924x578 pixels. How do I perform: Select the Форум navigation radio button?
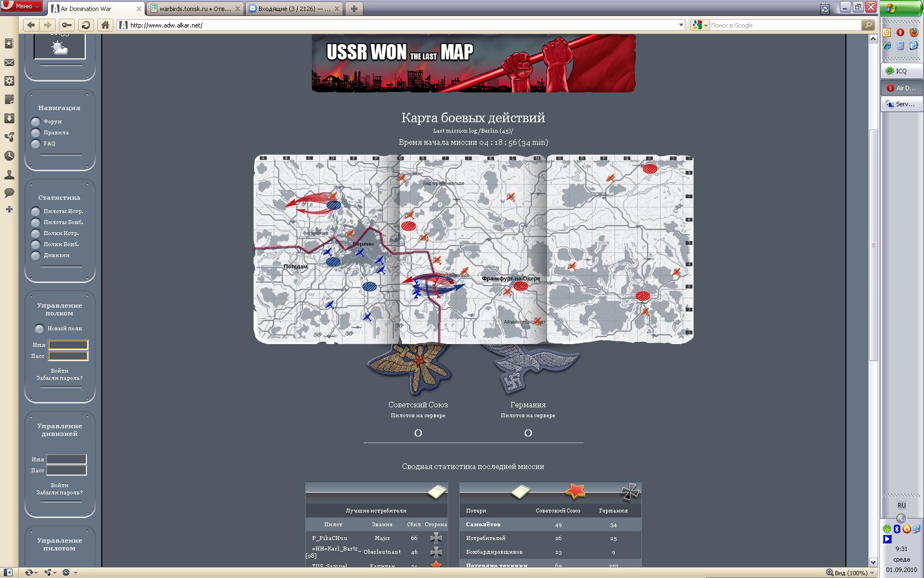pyautogui.click(x=36, y=122)
